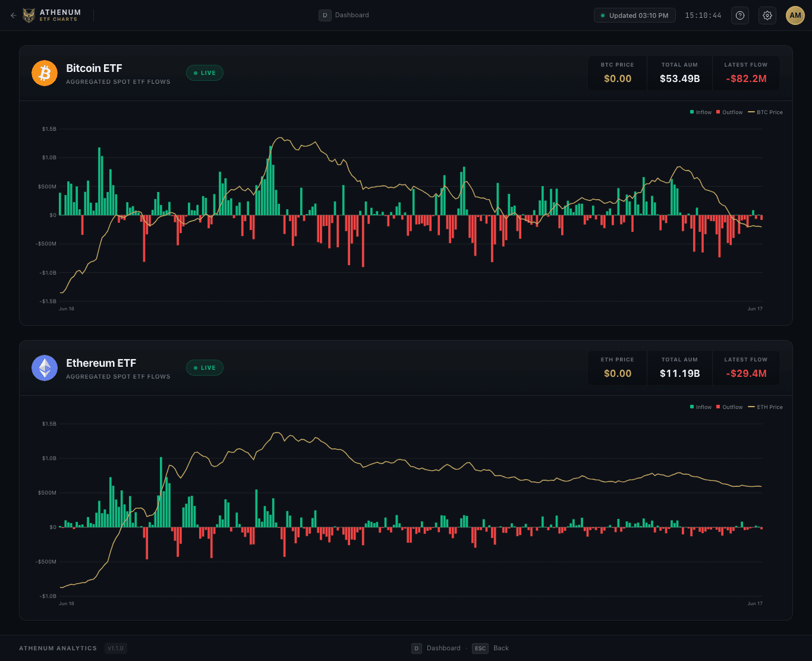This screenshot has width=812, height=661.
Task: Click the 15:10:44 clock display
Action: point(703,15)
